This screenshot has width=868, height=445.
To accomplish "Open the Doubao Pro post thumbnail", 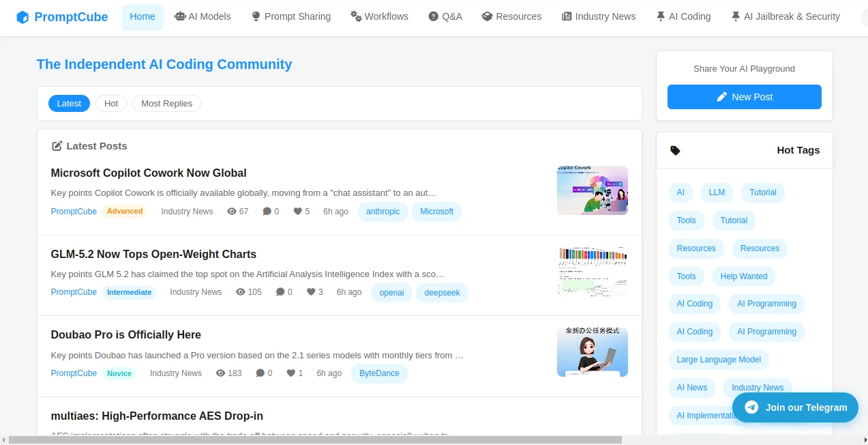I will tap(593, 352).
